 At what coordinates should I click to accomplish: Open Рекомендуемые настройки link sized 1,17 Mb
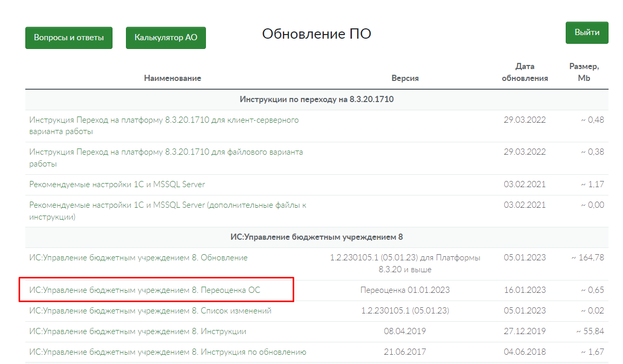tap(117, 185)
